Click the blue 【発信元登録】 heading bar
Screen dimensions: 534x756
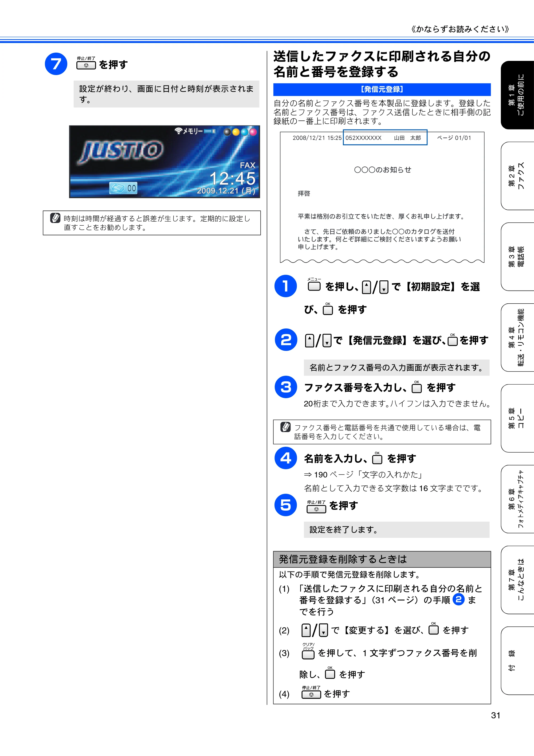382,89
